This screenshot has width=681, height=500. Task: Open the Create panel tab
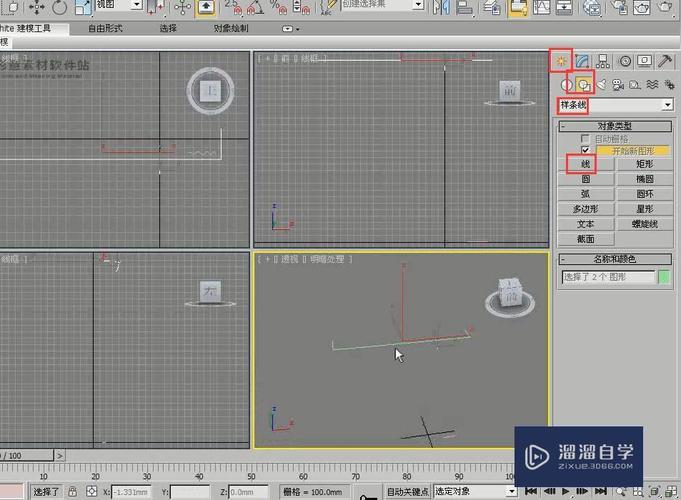562,61
